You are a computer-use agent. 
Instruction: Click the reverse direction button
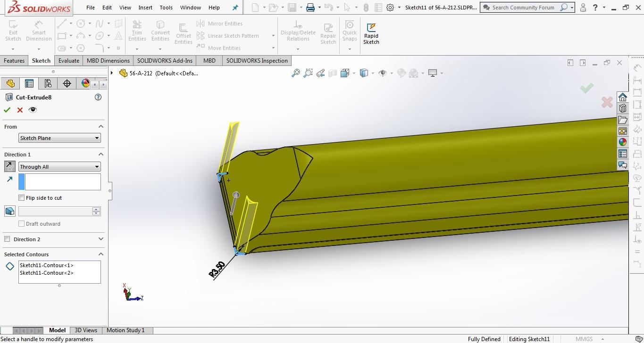pyautogui.click(x=9, y=166)
